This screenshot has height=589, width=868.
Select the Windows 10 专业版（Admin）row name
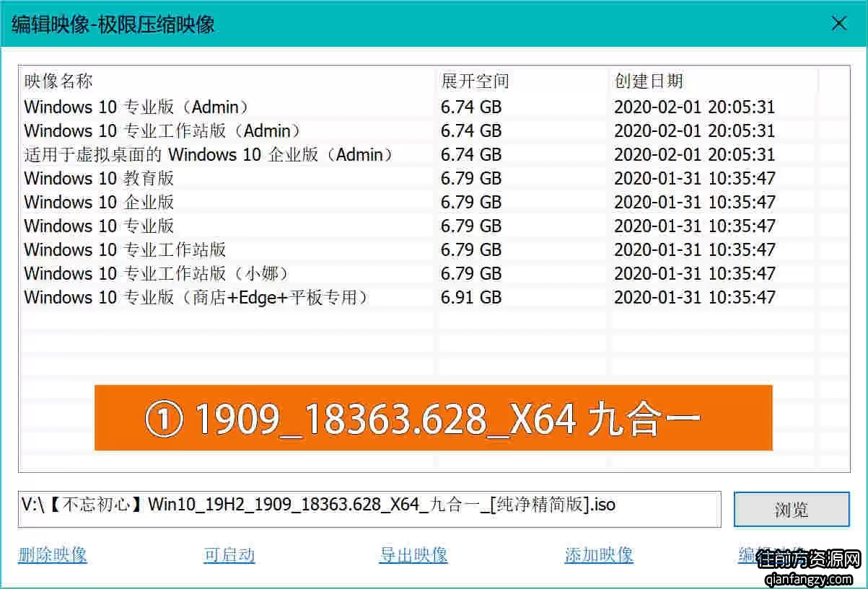click(x=137, y=107)
